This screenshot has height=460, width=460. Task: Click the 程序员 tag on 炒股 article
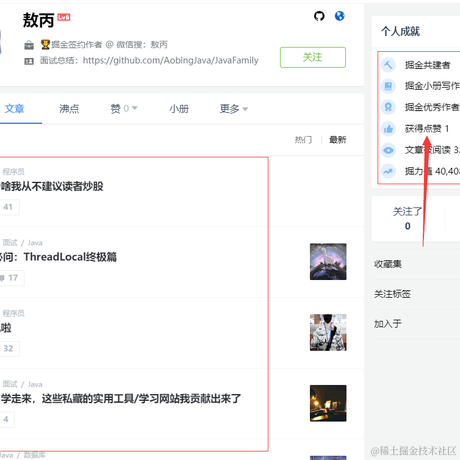point(13,172)
